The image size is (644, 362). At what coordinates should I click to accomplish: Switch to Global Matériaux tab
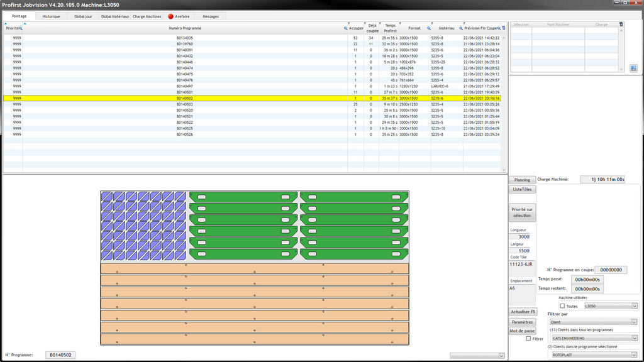tap(115, 16)
